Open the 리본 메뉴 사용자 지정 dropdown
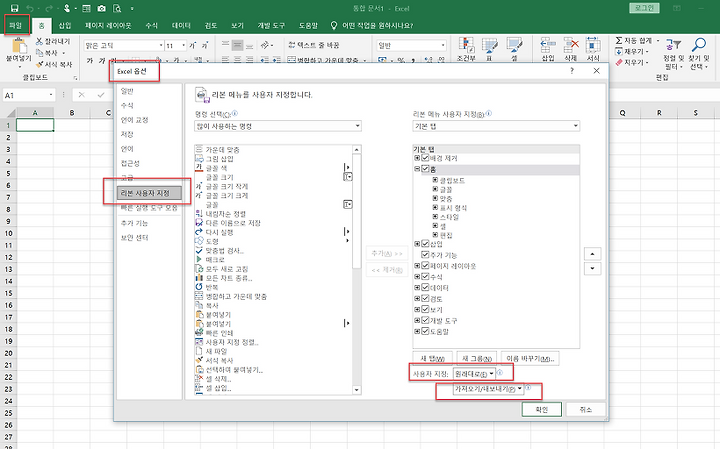 click(496, 126)
